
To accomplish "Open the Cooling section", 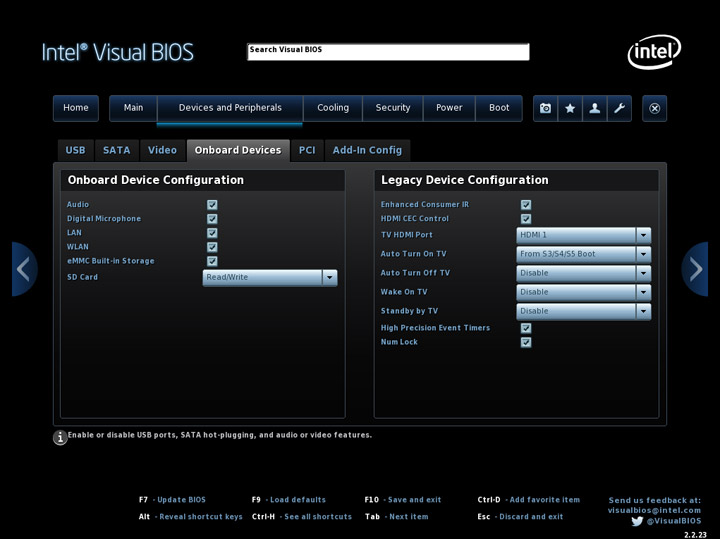I will pyautogui.click(x=333, y=108).
